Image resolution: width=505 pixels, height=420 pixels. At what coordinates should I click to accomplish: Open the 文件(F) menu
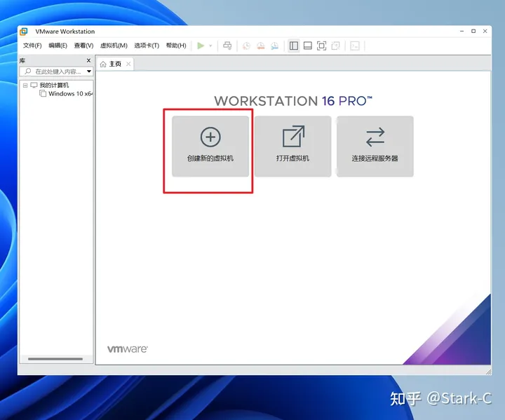[32, 46]
